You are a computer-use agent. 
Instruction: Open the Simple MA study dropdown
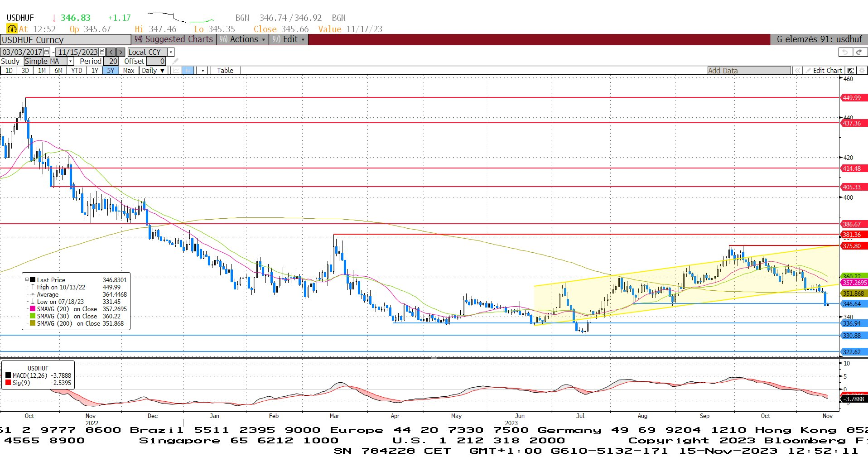click(x=71, y=61)
